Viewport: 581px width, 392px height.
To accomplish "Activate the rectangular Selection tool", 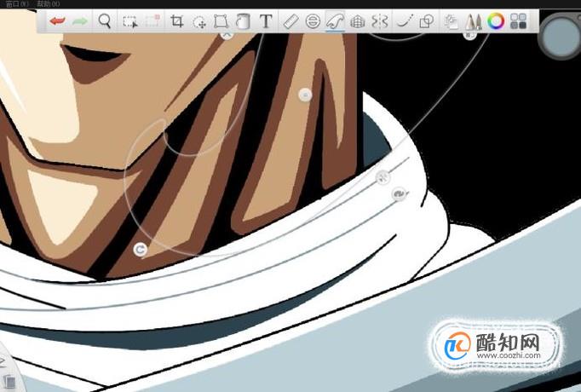I will pyautogui.click(x=129, y=21).
